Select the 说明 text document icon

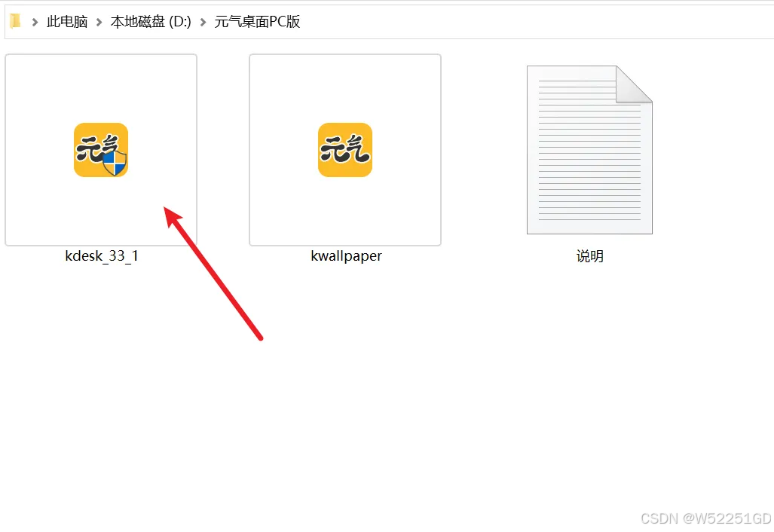pyautogui.click(x=589, y=150)
